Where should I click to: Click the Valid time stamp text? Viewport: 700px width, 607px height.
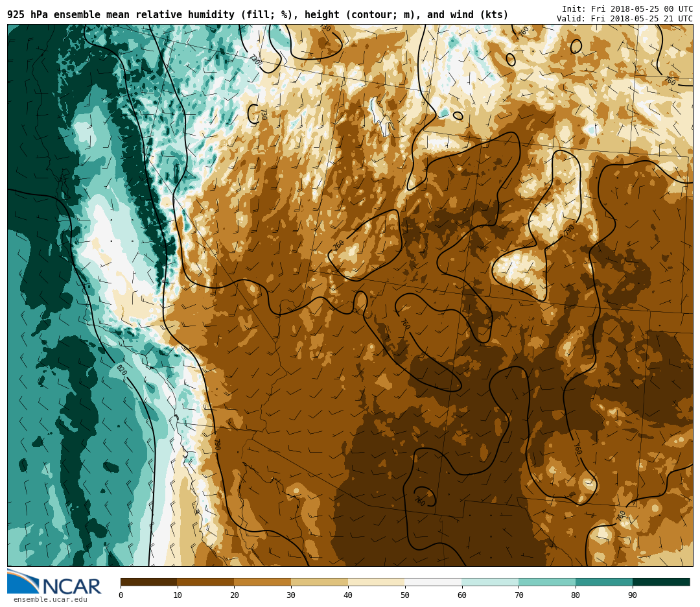(624, 19)
